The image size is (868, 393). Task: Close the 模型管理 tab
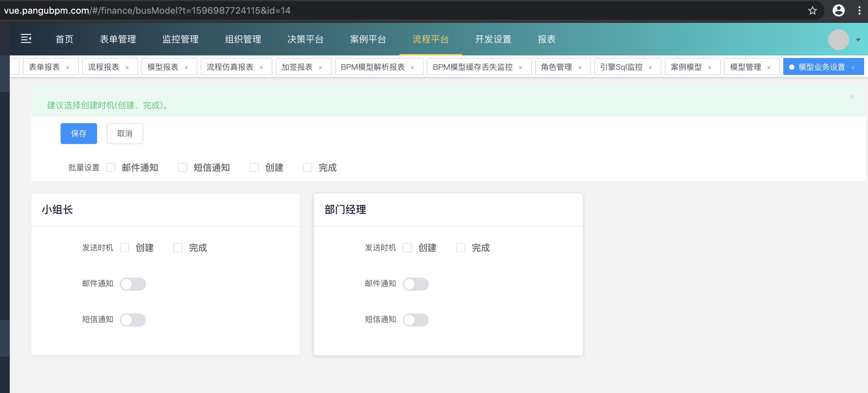[769, 67]
